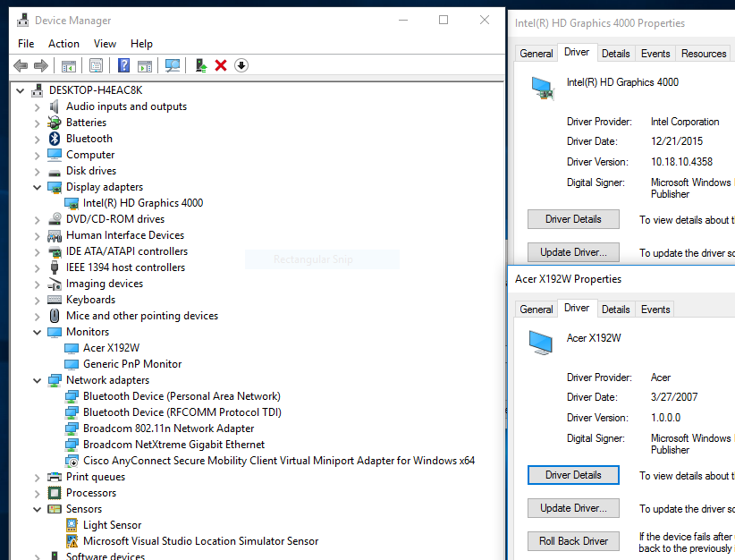
Task: Click warning icon of Location Simulator Sensor
Action: [x=72, y=541]
